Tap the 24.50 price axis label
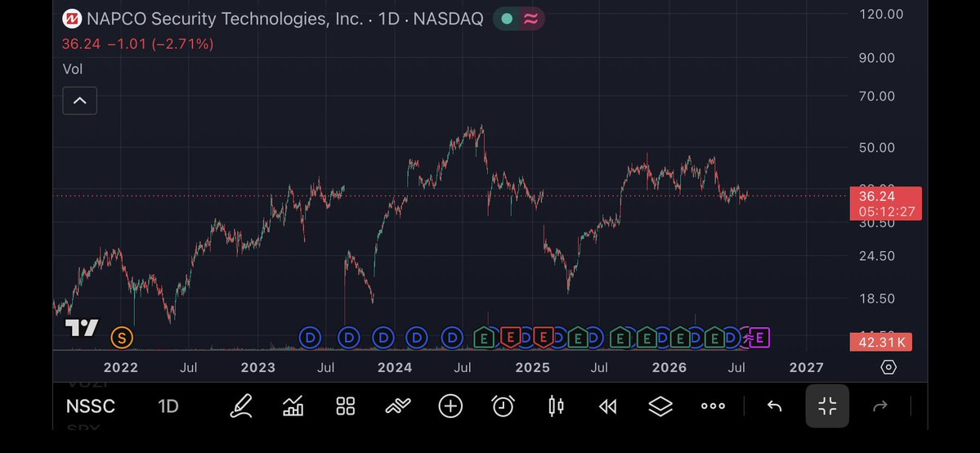980x453 pixels. tap(878, 256)
